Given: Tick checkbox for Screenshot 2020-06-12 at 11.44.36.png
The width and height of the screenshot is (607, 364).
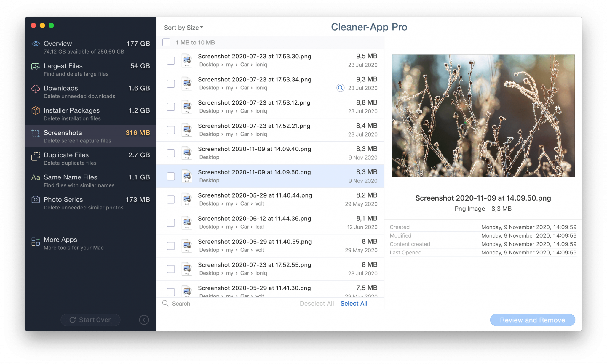Looking at the screenshot, I should coord(171,223).
